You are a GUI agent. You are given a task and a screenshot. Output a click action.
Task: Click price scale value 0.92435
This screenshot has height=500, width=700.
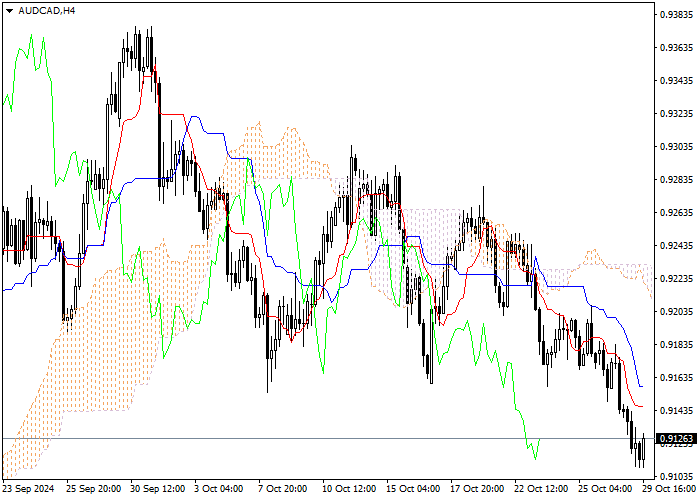(x=676, y=246)
